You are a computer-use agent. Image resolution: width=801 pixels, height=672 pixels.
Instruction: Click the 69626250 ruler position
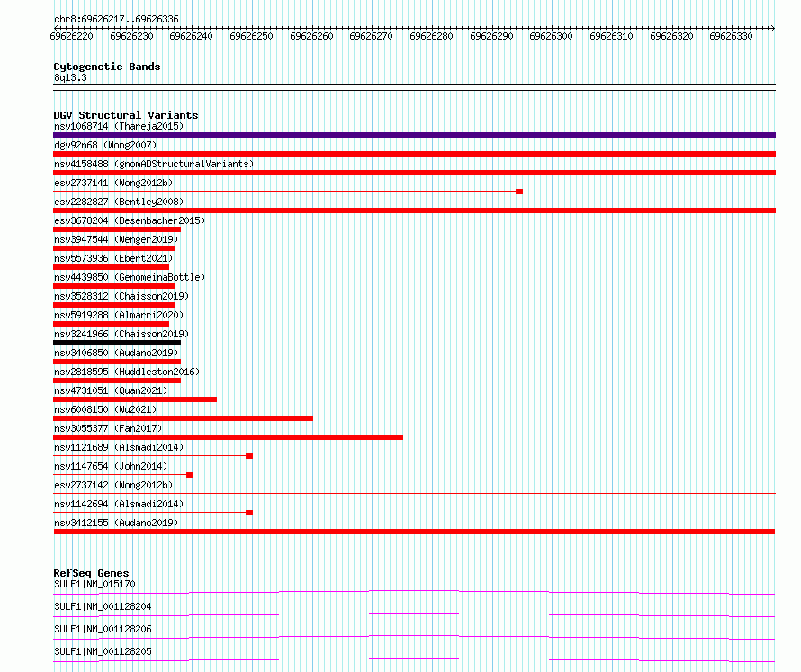[x=251, y=36]
